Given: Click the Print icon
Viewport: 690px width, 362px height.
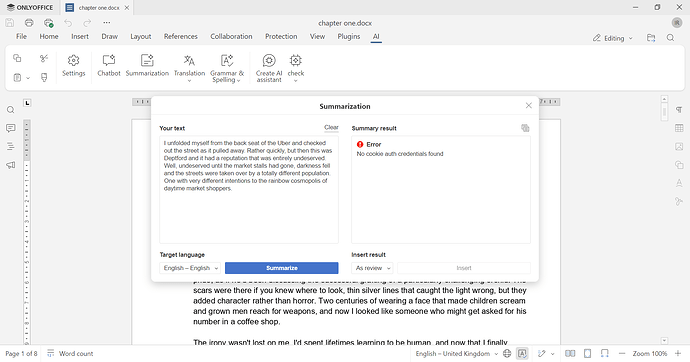Looking at the screenshot, I should [29, 23].
